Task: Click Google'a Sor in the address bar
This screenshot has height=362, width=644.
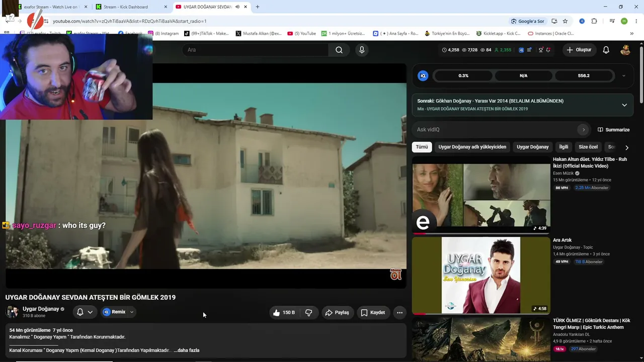Action: click(527, 21)
